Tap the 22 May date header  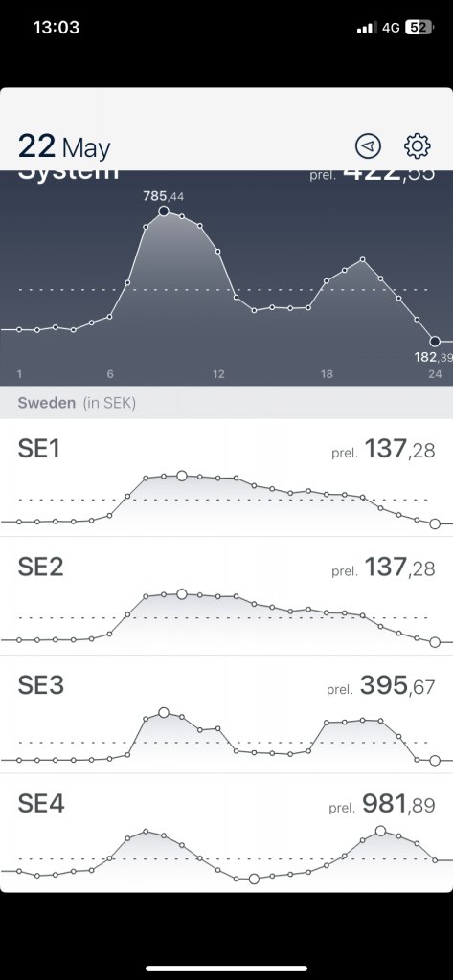tap(64, 147)
